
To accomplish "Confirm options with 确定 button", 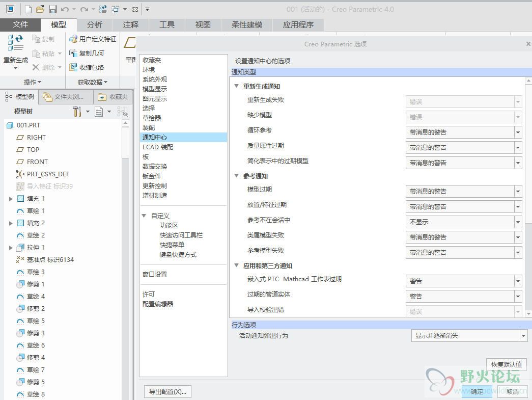I will [477, 391].
